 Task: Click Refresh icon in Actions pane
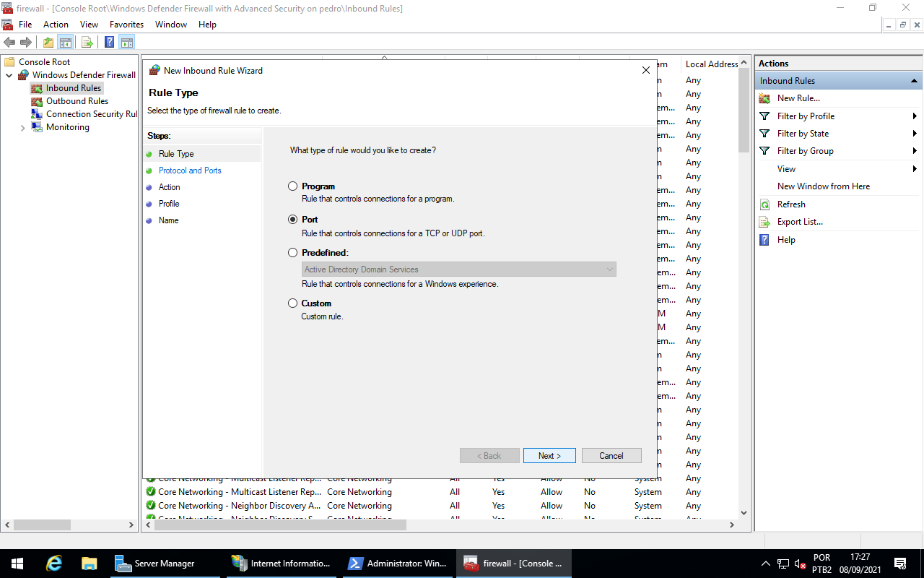coord(764,204)
